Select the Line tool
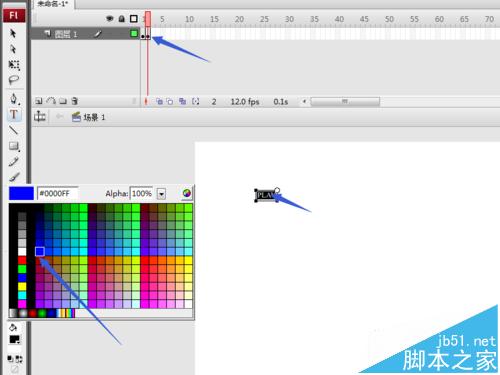500x375 pixels. click(x=14, y=130)
